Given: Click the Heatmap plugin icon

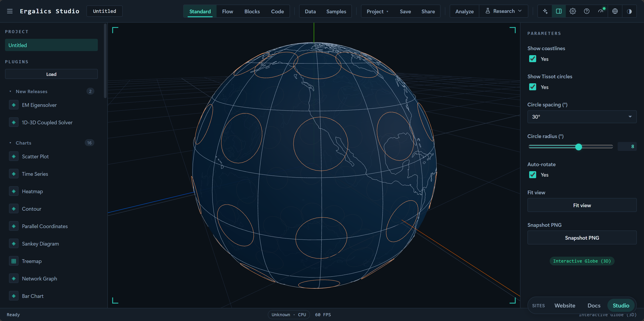Looking at the screenshot, I should (x=14, y=191).
